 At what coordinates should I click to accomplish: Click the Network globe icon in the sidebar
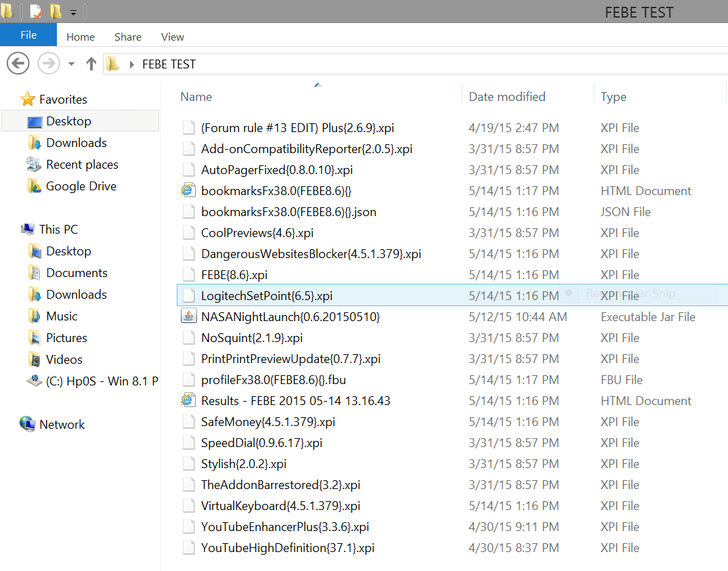point(27,424)
